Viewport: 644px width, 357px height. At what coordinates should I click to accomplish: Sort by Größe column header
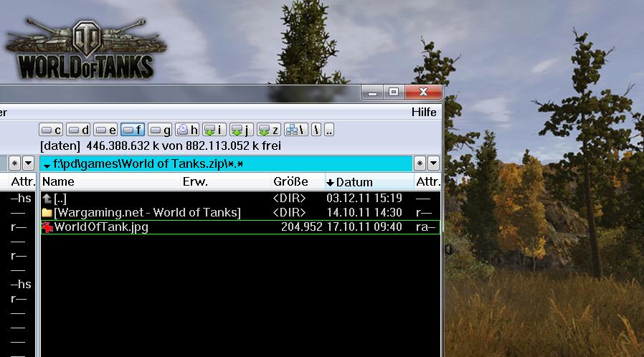[298, 182]
